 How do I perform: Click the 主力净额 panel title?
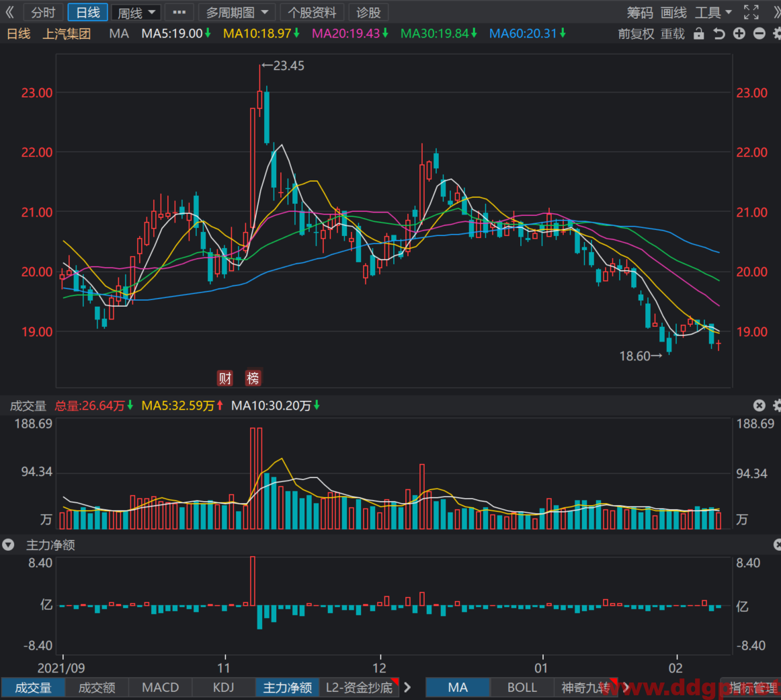tap(50, 545)
